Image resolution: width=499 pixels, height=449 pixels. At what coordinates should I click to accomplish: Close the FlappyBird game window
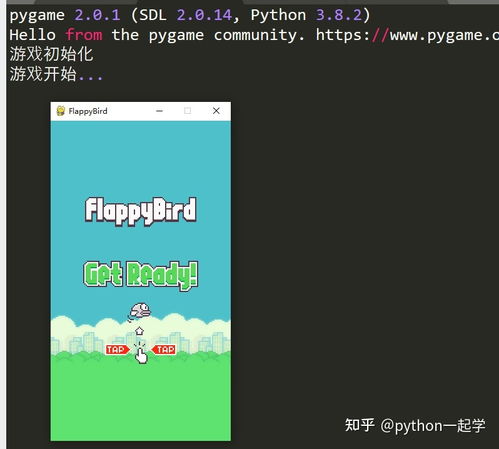point(216,111)
